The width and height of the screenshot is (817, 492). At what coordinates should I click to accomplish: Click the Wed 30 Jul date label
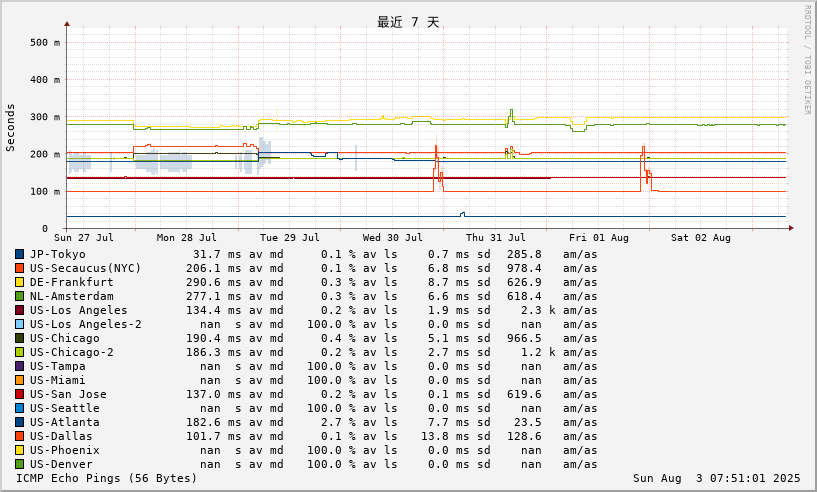pos(392,238)
